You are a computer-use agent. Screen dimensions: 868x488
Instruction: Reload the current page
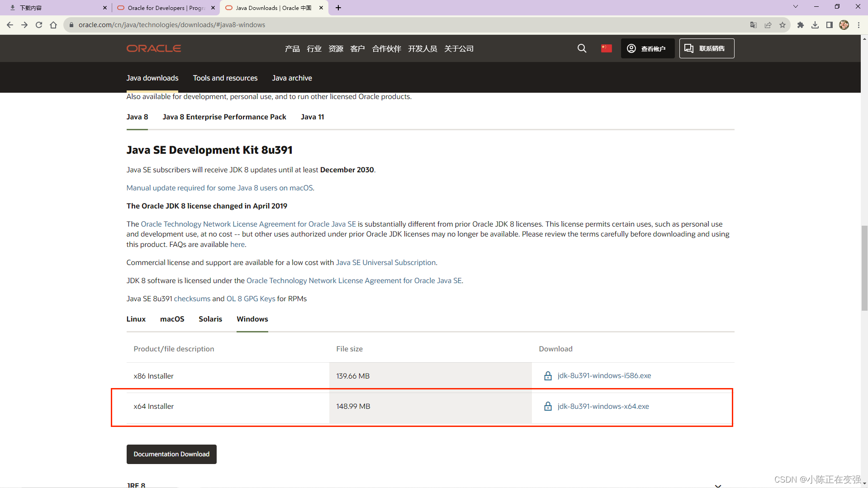[39, 25]
